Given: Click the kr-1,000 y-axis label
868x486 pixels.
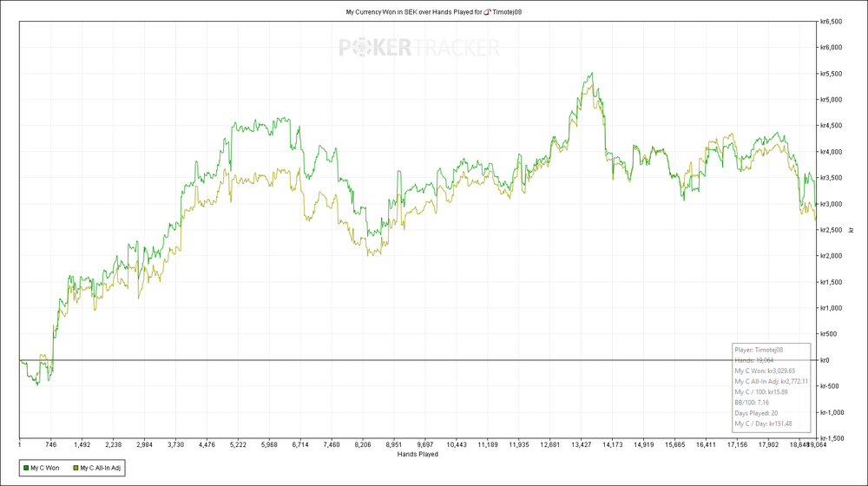Looking at the screenshot, I should coord(832,412).
